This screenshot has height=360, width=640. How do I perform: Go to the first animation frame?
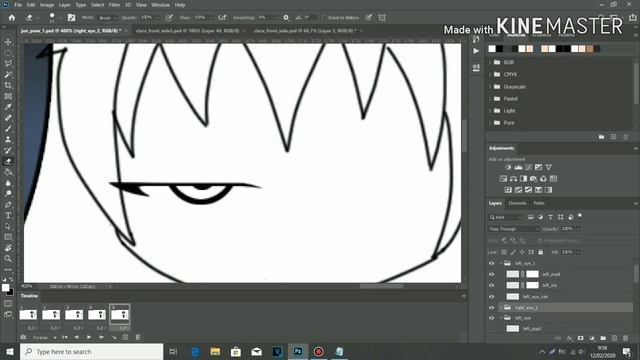pos(64,337)
